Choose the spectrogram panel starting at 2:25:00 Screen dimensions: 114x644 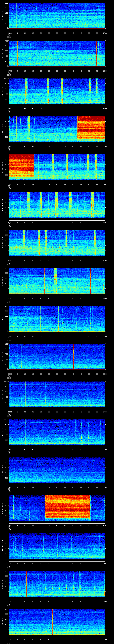pos(57,357)
